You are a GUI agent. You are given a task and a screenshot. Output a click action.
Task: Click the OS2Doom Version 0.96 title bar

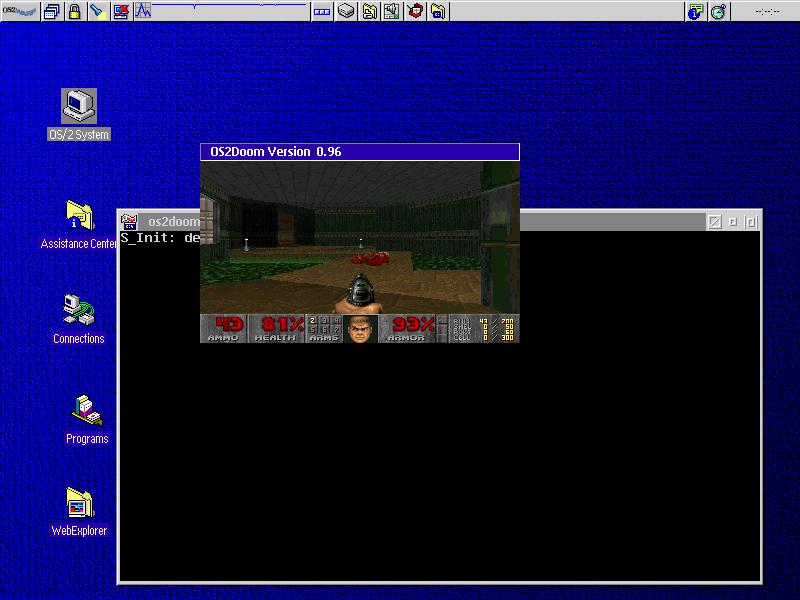(360, 152)
